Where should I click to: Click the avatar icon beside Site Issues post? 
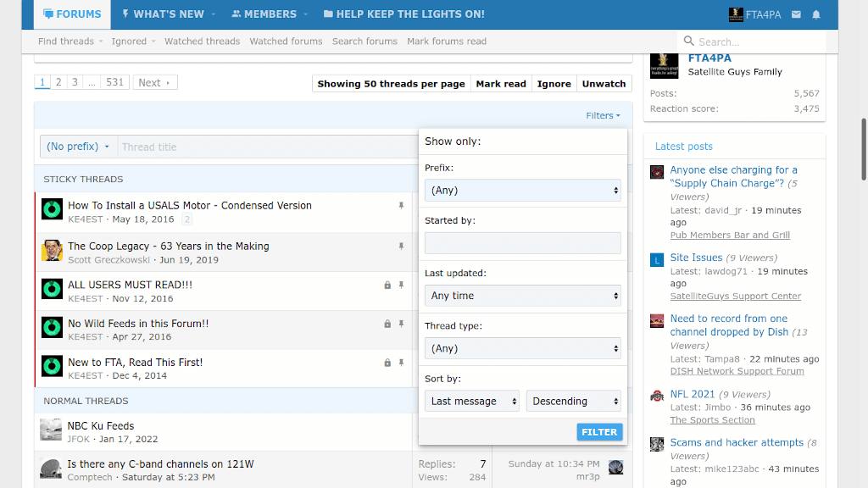click(657, 260)
